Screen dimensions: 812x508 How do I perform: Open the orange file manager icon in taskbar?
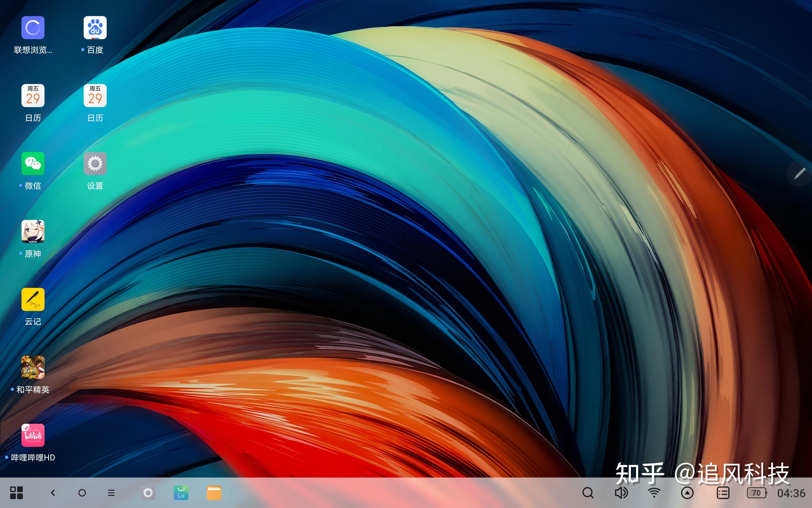[214, 493]
